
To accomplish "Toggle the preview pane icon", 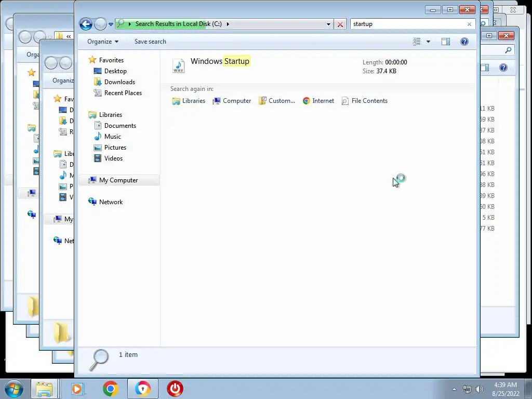I will 445,42.
